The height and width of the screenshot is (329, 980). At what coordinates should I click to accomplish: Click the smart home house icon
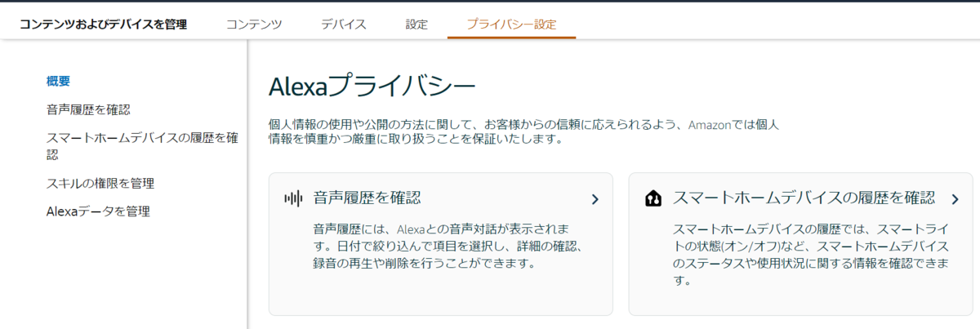[x=653, y=198]
